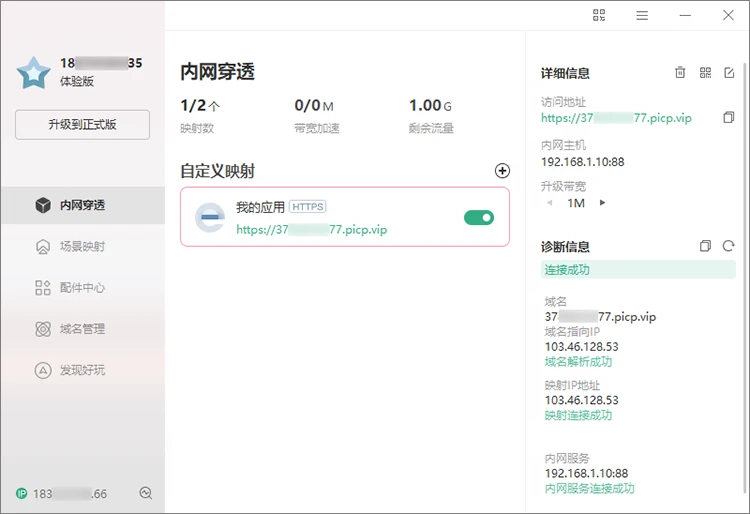
Task: Click the green IP badge icon
Action: (x=22, y=493)
